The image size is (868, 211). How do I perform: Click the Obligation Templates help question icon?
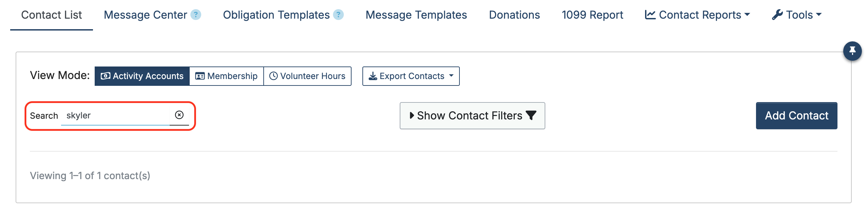[x=338, y=15]
